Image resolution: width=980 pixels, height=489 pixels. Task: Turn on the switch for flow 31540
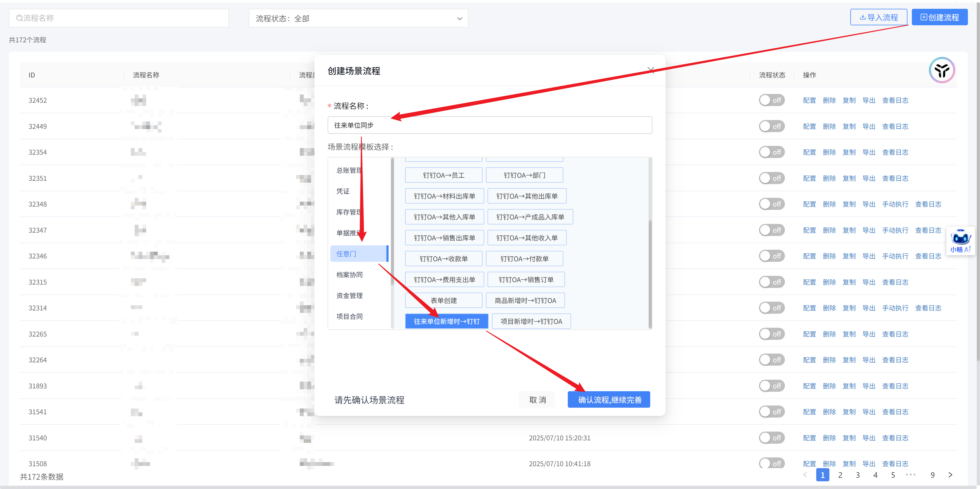tap(771, 438)
